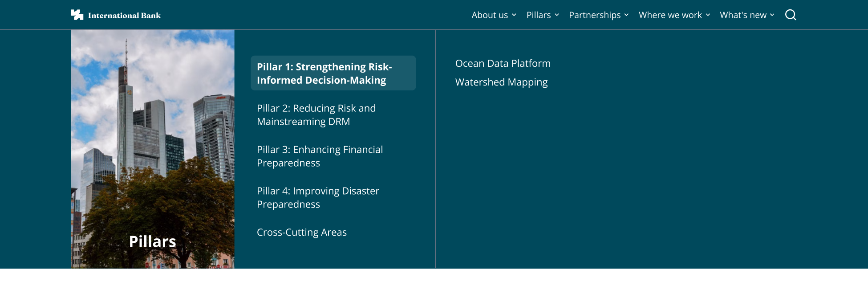The width and height of the screenshot is (868, 298).
Task: Click the Pillars skyscraper image
Action: (x=153, y=149)
